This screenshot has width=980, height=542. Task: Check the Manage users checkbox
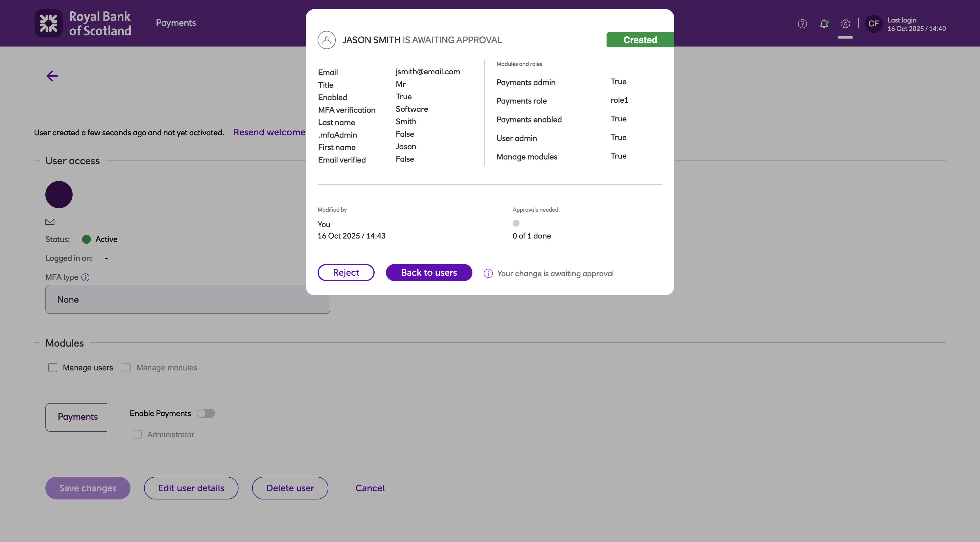[x=53, y=368]
